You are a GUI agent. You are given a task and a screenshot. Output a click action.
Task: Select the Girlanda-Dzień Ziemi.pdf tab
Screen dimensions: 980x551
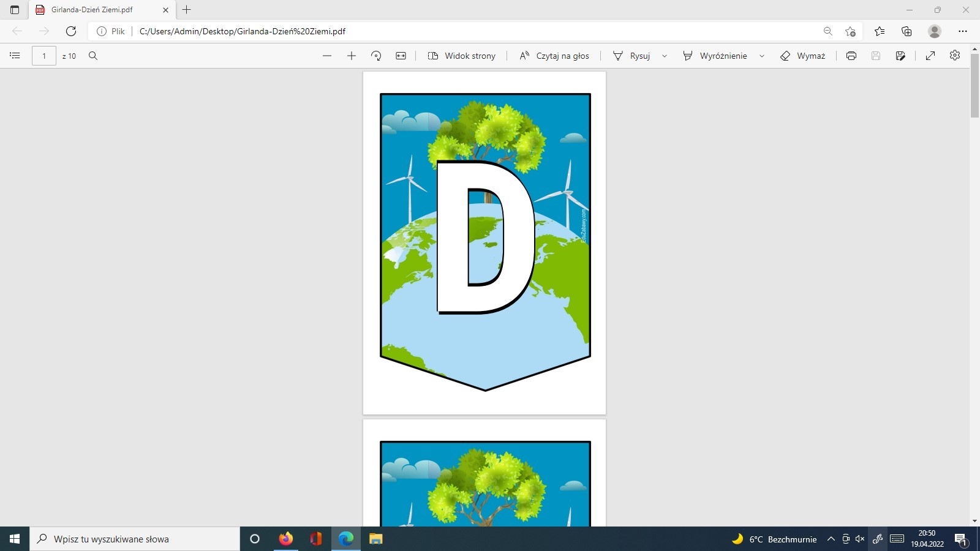click(x=92, y=10)
